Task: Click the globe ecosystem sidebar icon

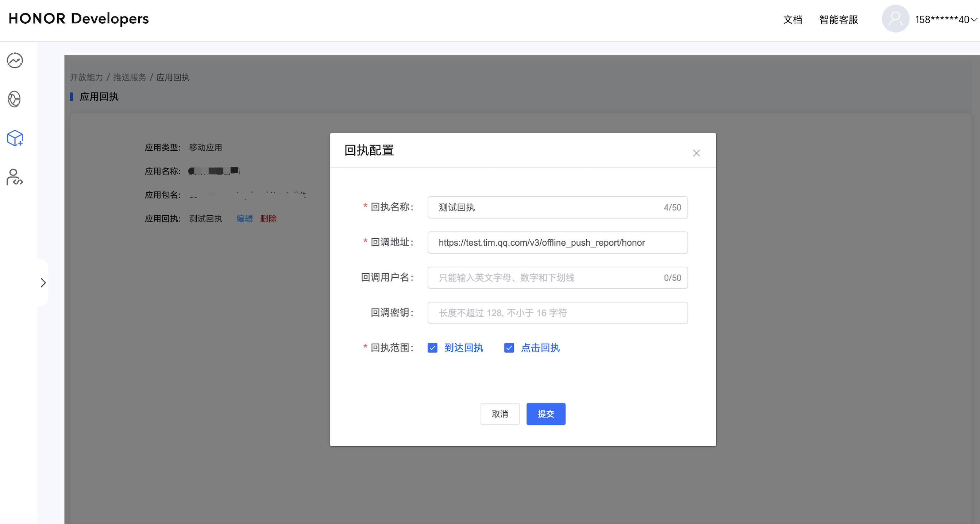Action: [x=15, y=99]
